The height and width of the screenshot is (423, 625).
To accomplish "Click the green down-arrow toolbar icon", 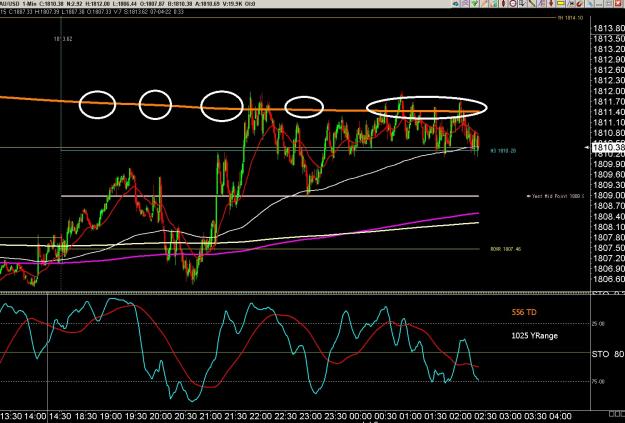I will click(x=474, y=4).
